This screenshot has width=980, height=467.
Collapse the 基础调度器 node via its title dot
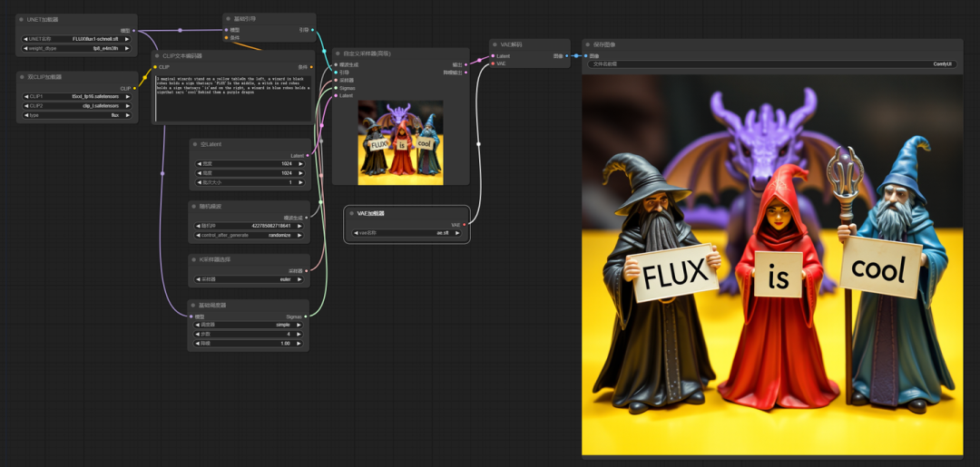coord(194,306)
